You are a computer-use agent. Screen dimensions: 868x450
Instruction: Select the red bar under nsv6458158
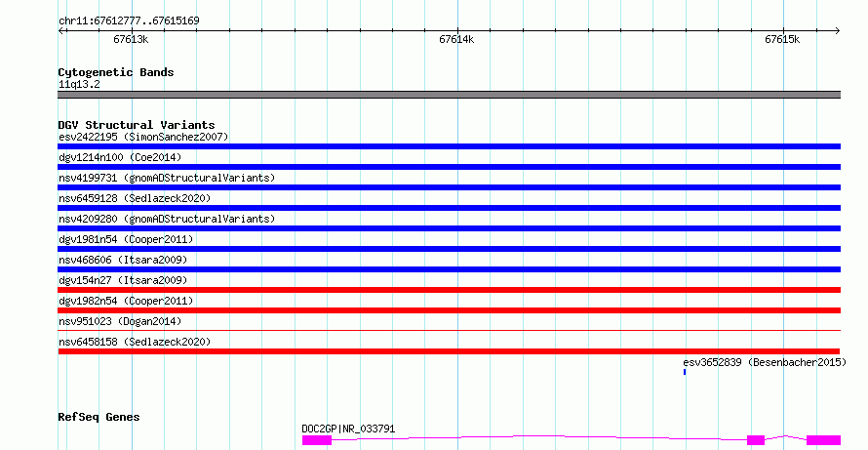tap(449, 351)
